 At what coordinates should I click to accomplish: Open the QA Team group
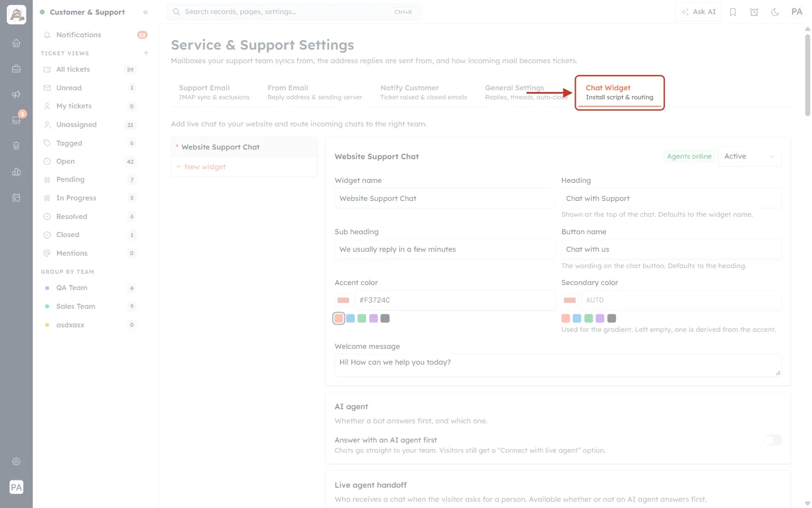(x=89, y=288)
